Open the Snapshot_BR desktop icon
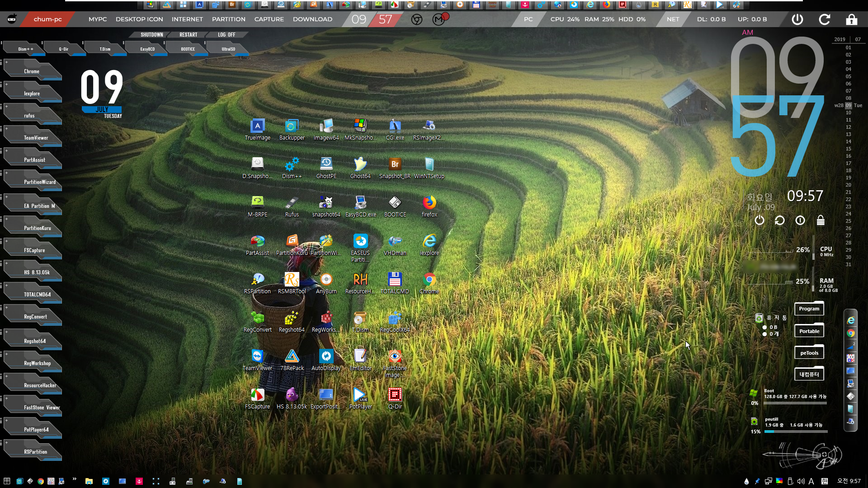Screen dimensions: 868x488 395,168
